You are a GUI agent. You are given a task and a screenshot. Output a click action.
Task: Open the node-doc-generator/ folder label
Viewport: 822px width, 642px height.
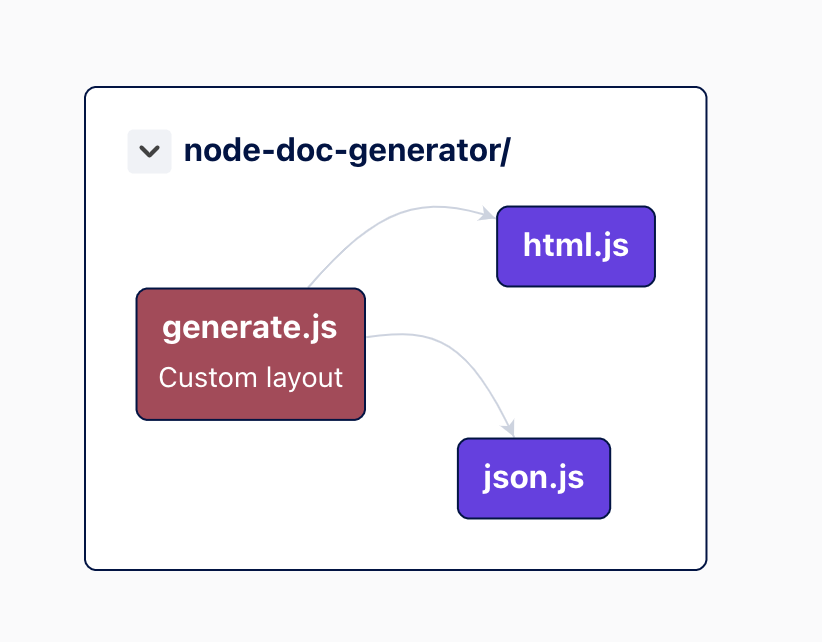pyautogui.click(x=348, y=150)
